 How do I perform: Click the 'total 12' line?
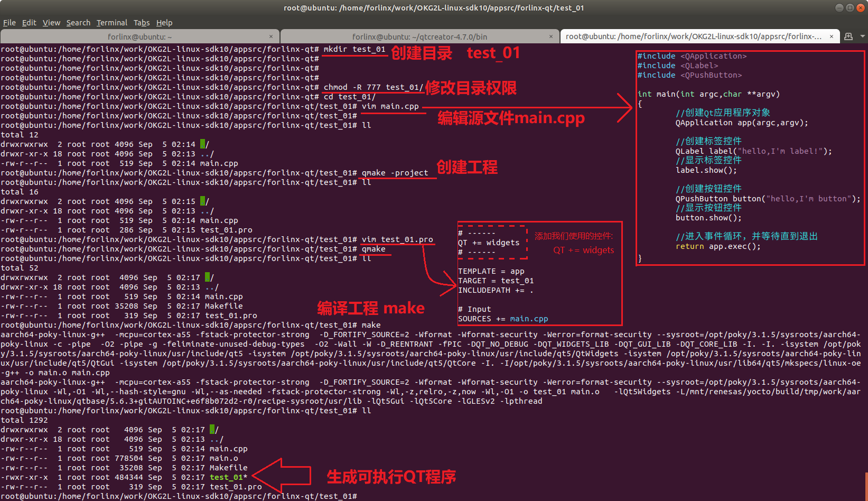20,135
